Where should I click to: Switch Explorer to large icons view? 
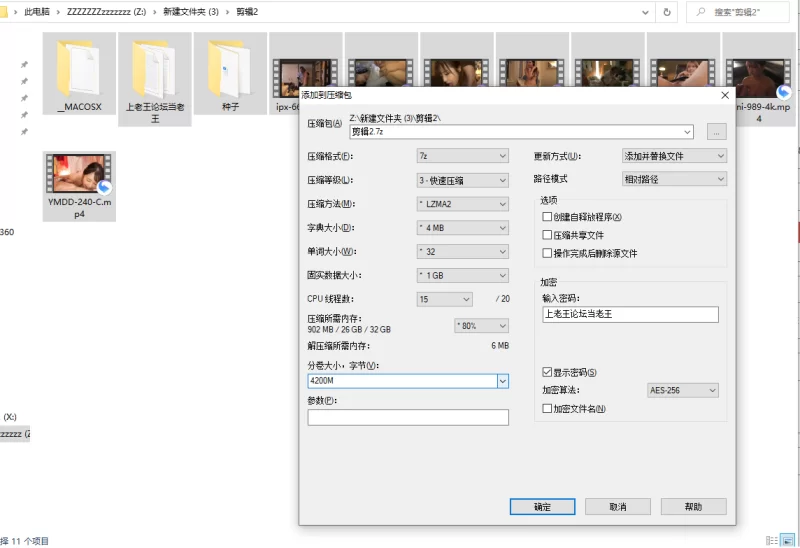(788, 540)
